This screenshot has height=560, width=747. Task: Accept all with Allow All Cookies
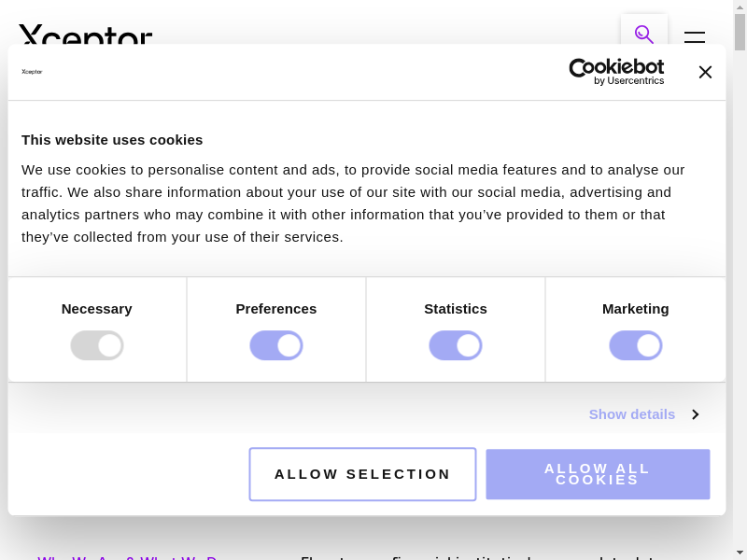click(x=598, y=474)
